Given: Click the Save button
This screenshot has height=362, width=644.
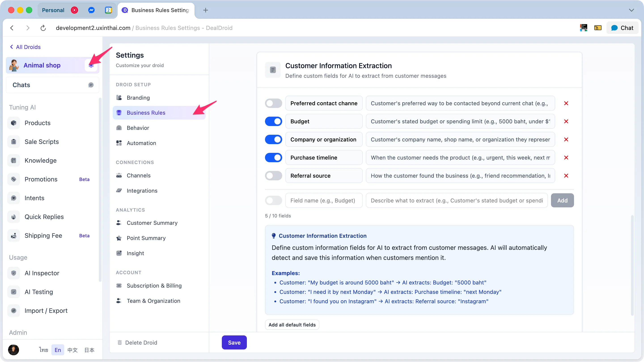Looking at the screenshot, I should (234, 342).
